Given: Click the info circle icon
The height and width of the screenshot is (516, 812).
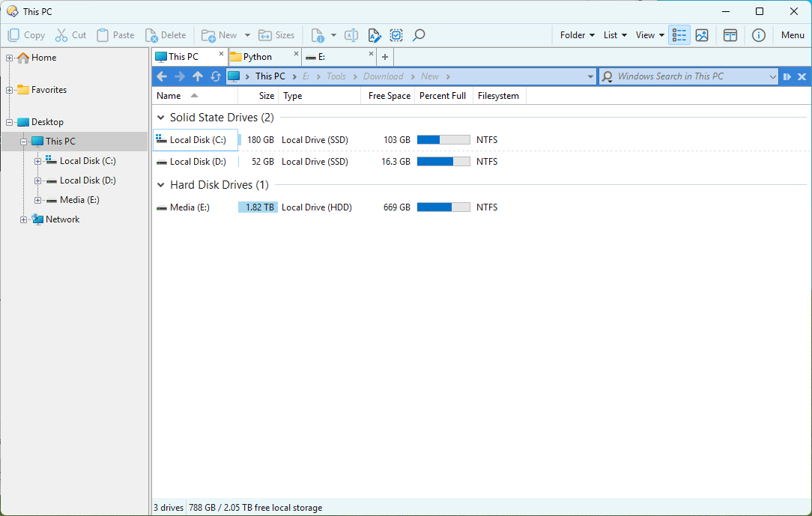Looking at the screenshot, I should [x=759, y=35].
